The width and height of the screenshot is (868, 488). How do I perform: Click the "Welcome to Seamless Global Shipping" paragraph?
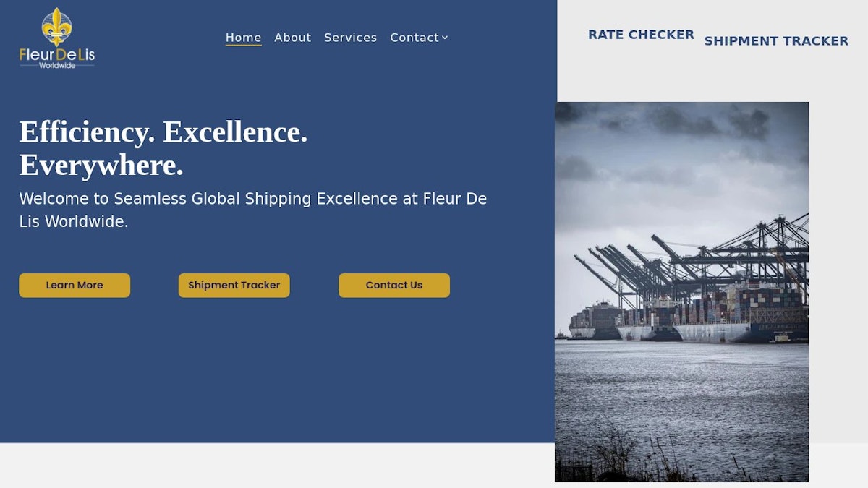[x=252, y=210]
